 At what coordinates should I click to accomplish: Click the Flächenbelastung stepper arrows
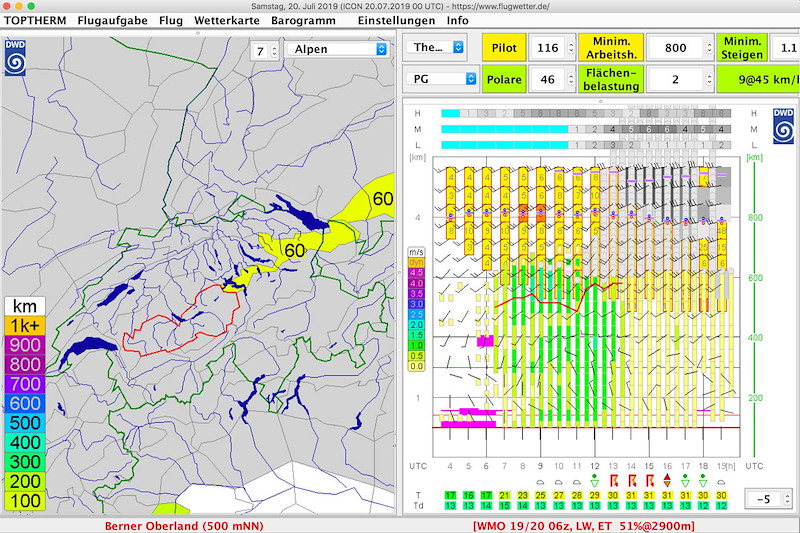point(709,80)
